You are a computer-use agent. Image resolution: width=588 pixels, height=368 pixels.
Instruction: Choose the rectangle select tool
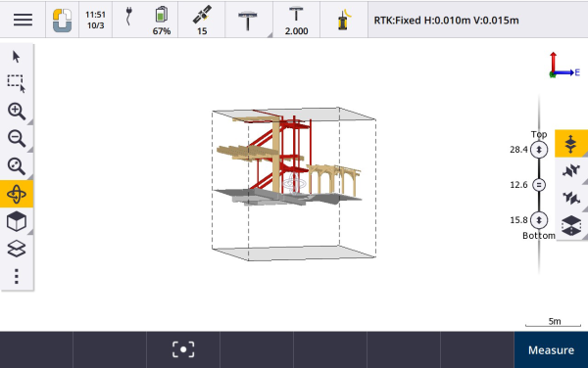click(x=17, y=83)
